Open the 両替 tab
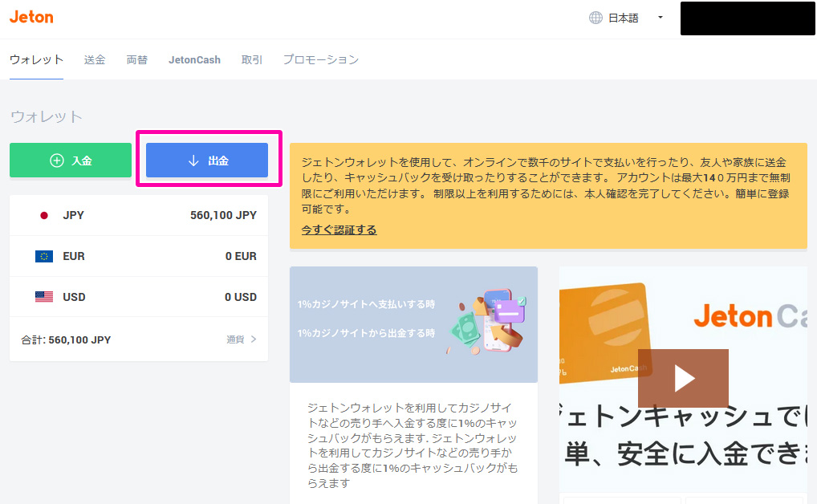Viewport: 817px width, 504px height. click(137, 60)
